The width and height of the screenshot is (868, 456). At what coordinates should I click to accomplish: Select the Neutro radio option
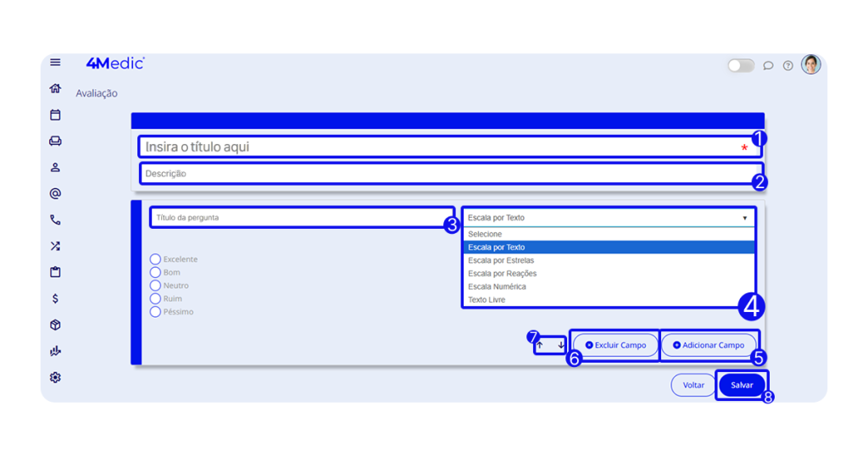tap(155, 286)
